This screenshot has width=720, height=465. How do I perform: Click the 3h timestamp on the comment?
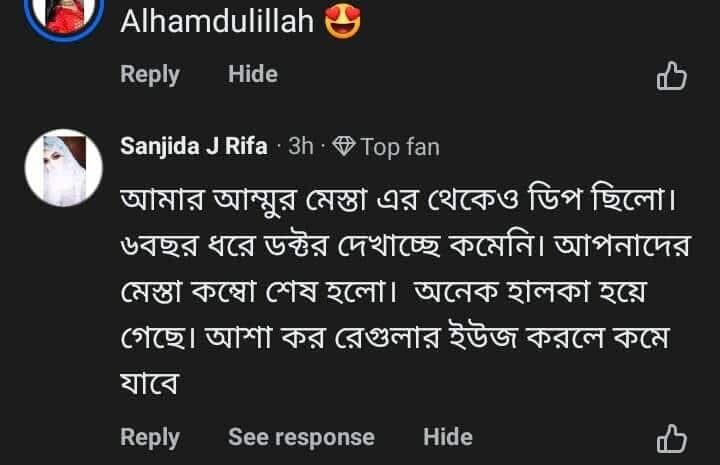click(x=300, y=147)
